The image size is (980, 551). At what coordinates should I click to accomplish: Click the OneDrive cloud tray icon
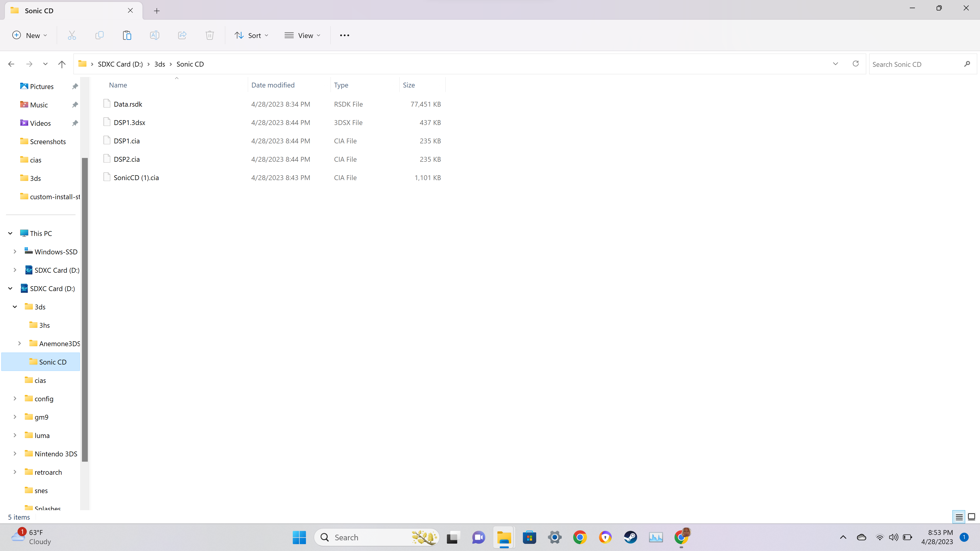pyautogui.click(x=861, y=537)
